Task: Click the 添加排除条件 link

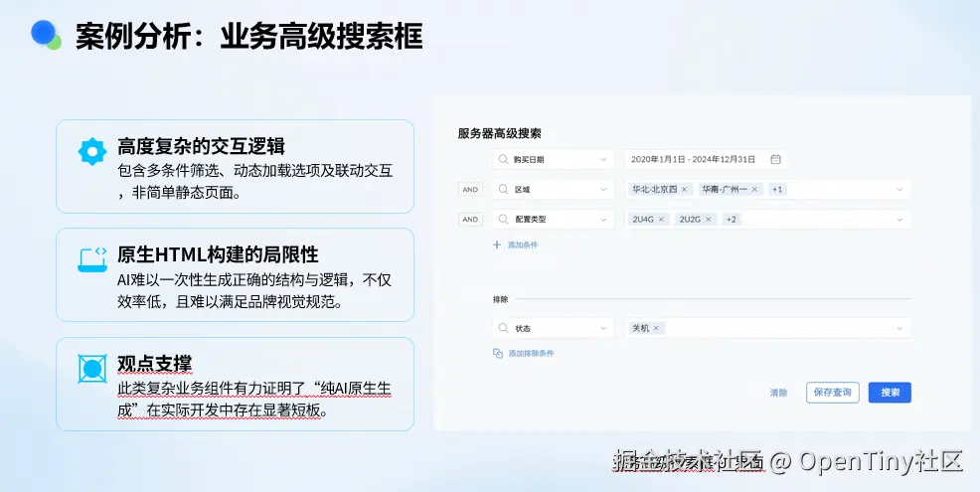Action: tap(523, 353)
